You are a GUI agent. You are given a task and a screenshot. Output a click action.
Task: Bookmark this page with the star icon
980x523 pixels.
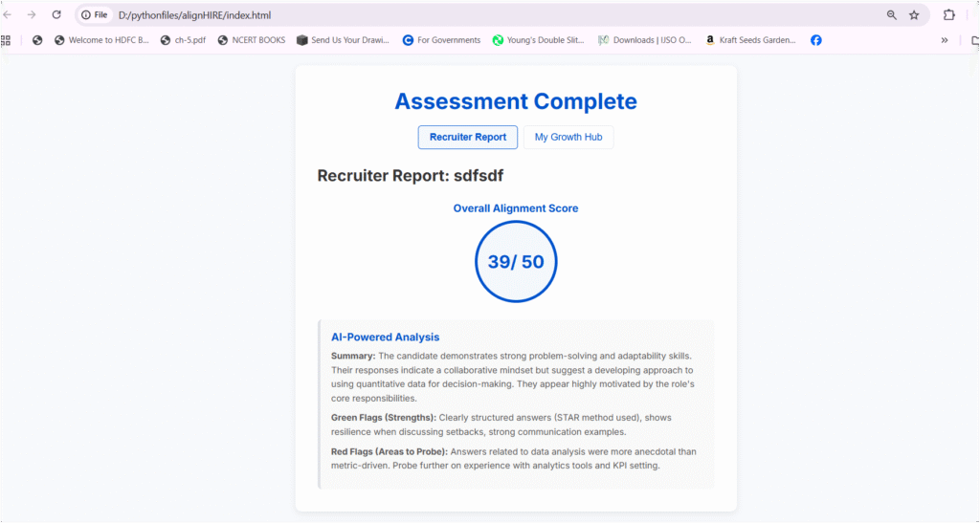[x=914, y=15]
